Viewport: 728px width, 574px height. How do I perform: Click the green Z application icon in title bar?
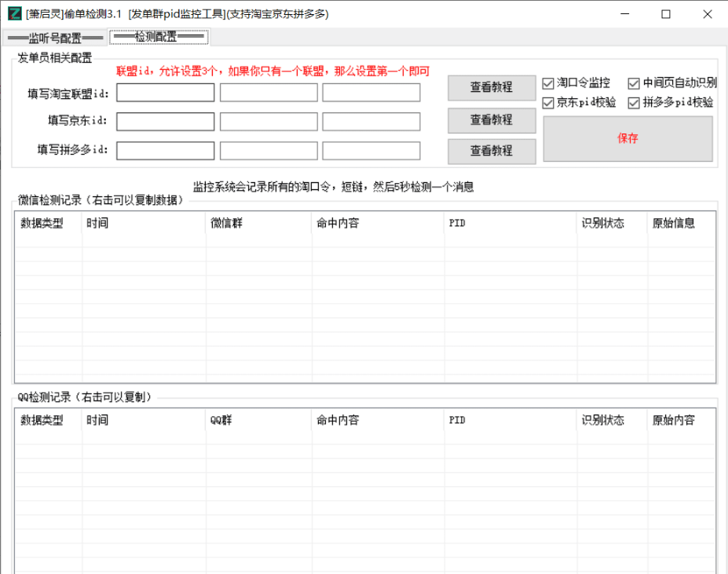click(14, 14)
